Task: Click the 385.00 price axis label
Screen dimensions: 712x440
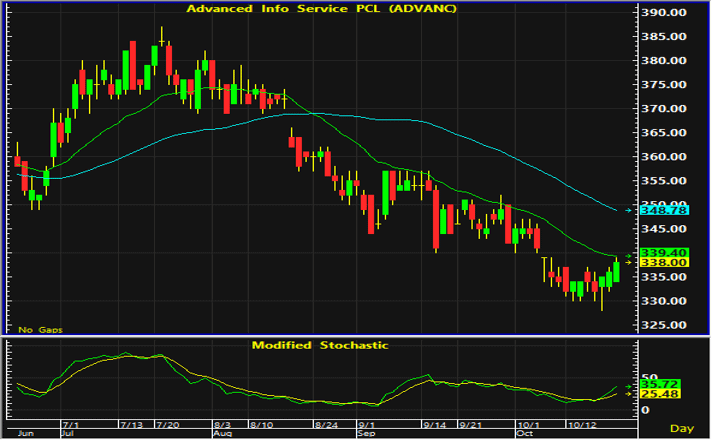Action: [x=663, y=36]
